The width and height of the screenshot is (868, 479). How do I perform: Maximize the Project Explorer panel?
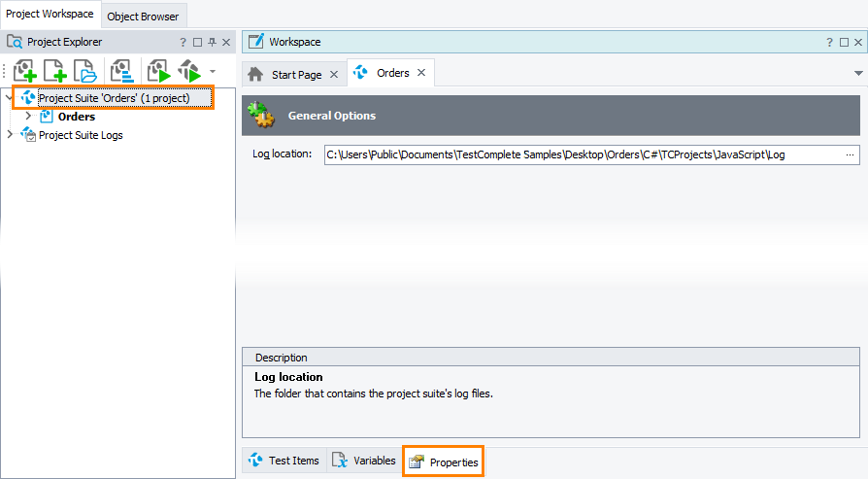click(x=198, y=42)
